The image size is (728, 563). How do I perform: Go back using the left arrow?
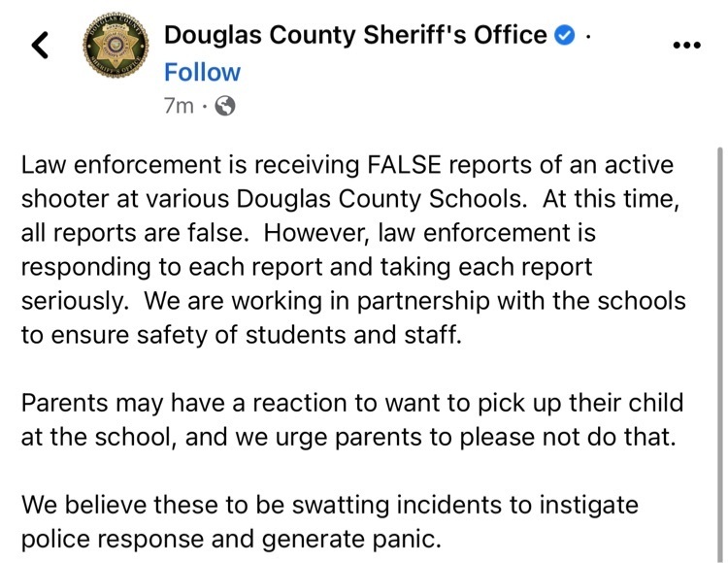(x=41, y=45)
